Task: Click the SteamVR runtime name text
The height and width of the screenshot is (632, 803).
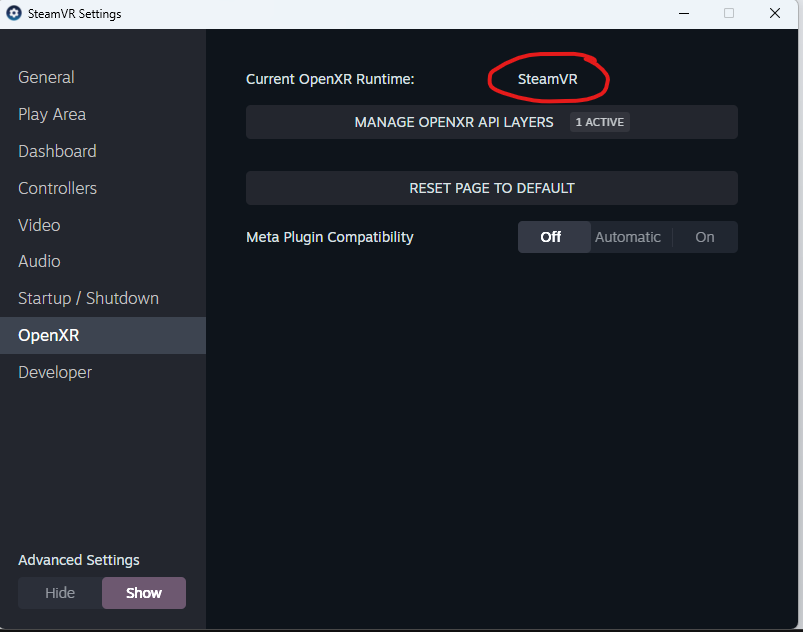Action: pos(547,79)
